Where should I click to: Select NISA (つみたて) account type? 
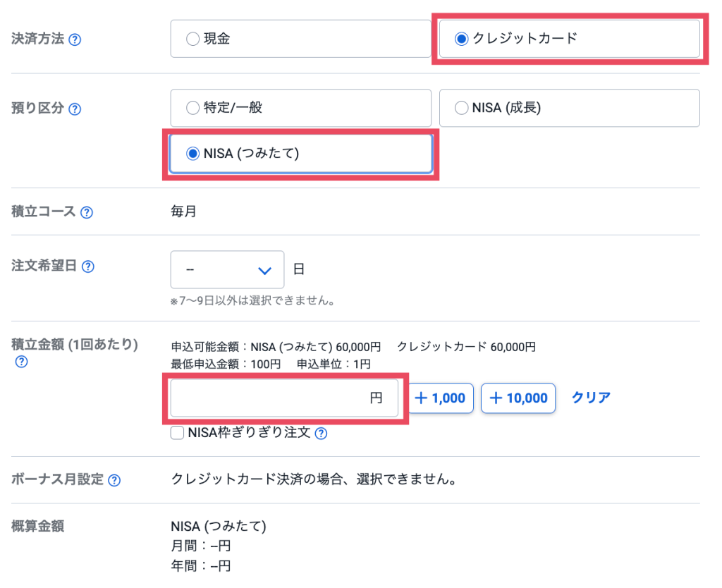[x=192, y=153]
